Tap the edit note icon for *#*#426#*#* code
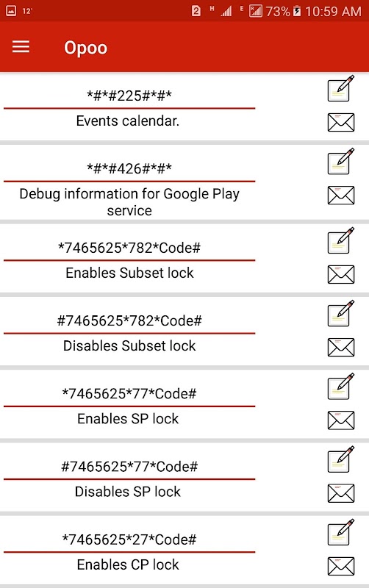Screen dimensions: 369x588 click(x=341, y=161)
